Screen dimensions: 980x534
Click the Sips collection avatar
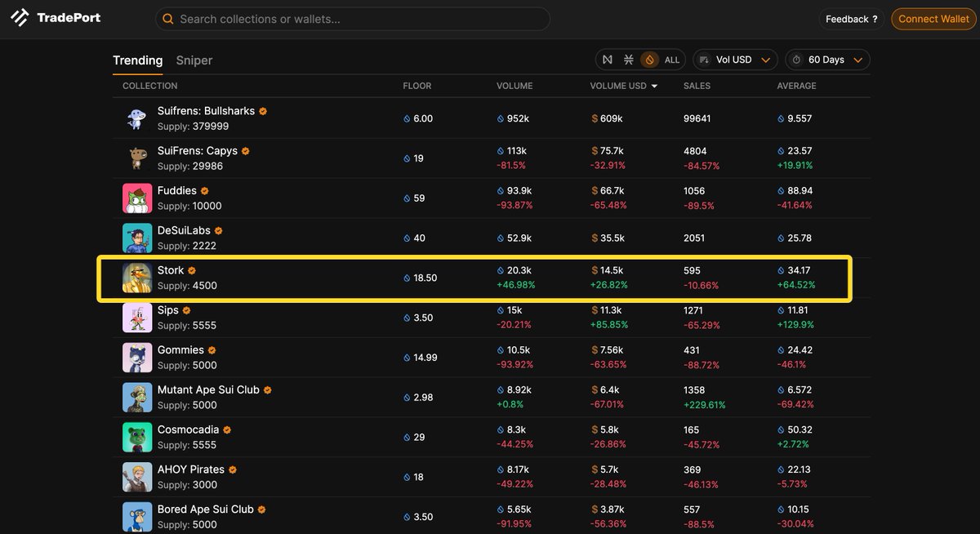click(137, 318)
